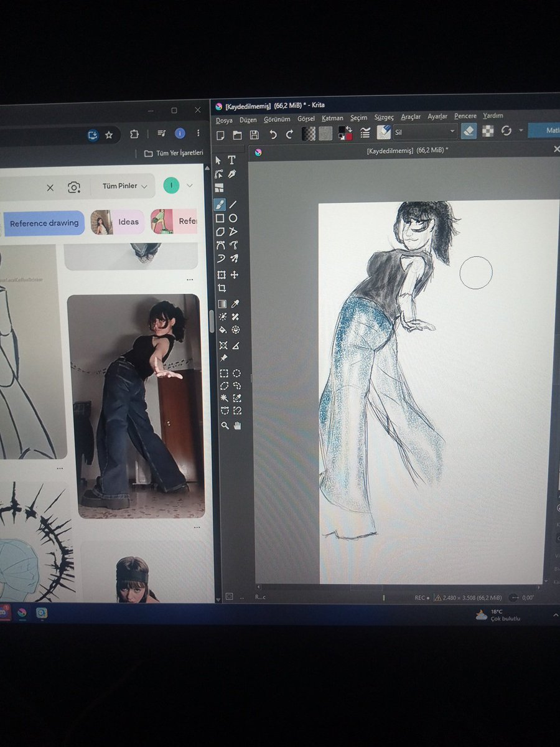Click the Pinterest visual search camera icon

pyautogui.click(x=74, y=187)
